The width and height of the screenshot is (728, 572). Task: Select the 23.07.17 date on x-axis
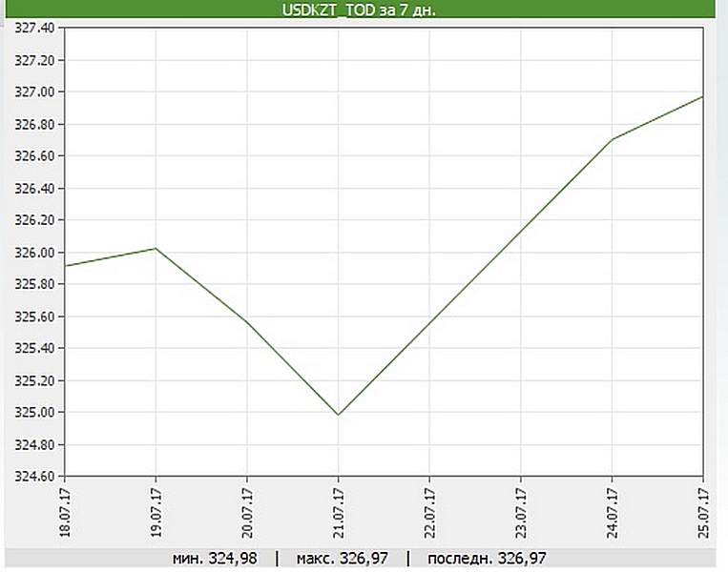tap(520, 515)
